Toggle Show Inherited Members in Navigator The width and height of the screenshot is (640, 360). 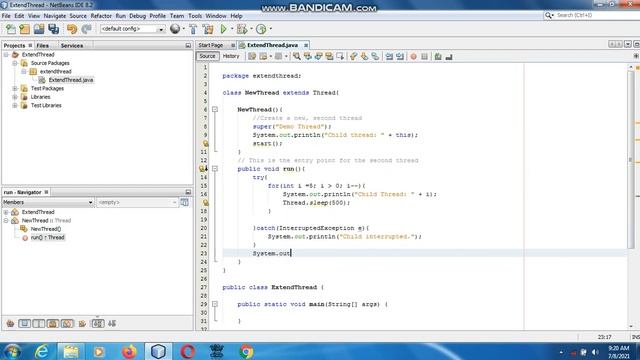click(x=10, y=324)
